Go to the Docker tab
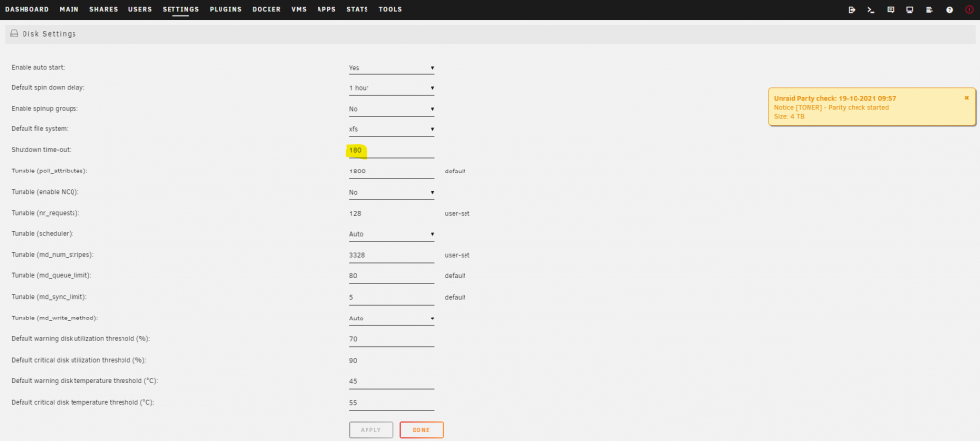This screenshot has height=441, width=980. click(267, 10)
